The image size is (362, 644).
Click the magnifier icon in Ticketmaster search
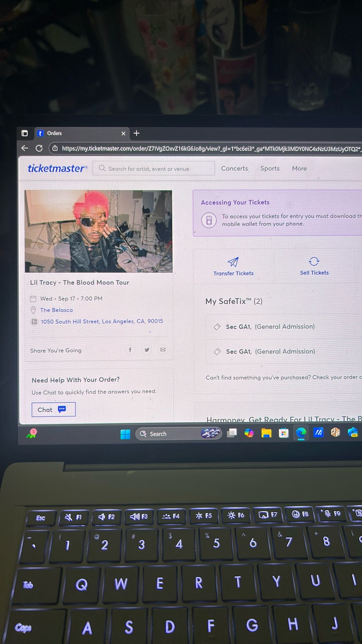[102, 168]
